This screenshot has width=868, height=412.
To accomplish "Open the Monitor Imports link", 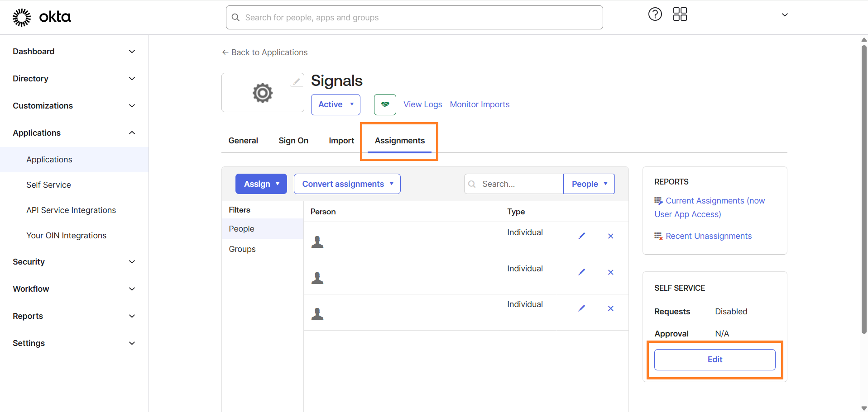I will [x=480, y=104].
